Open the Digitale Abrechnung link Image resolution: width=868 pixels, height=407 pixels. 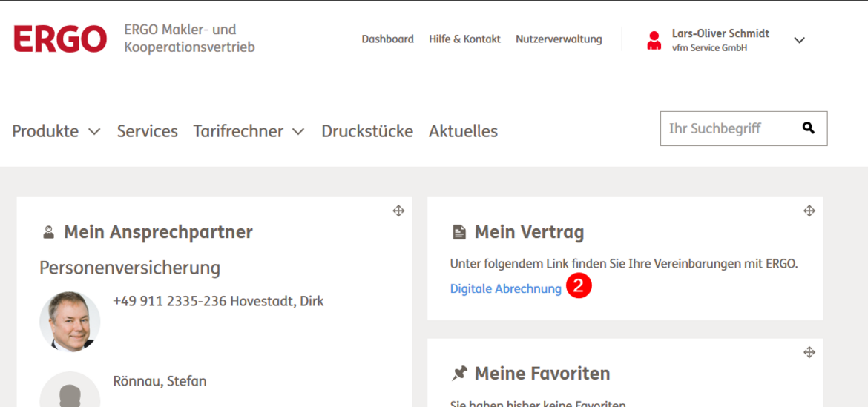[506, 288]
